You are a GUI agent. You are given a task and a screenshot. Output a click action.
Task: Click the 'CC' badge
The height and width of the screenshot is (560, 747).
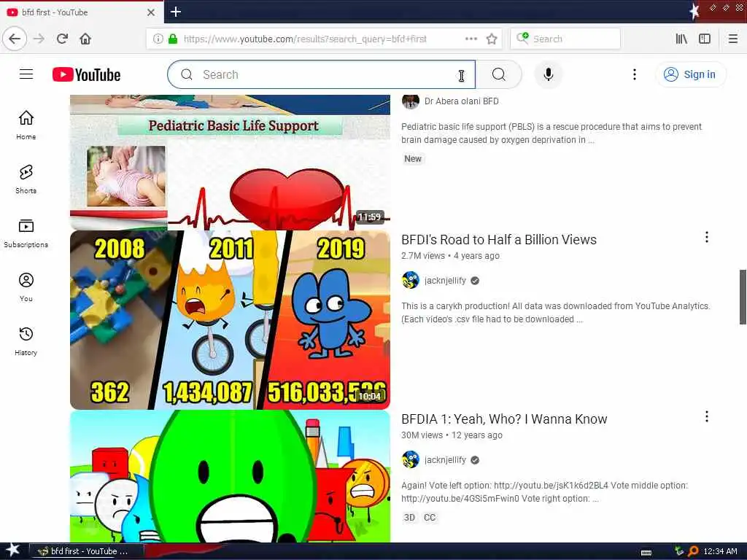click(x=429, y=518)
